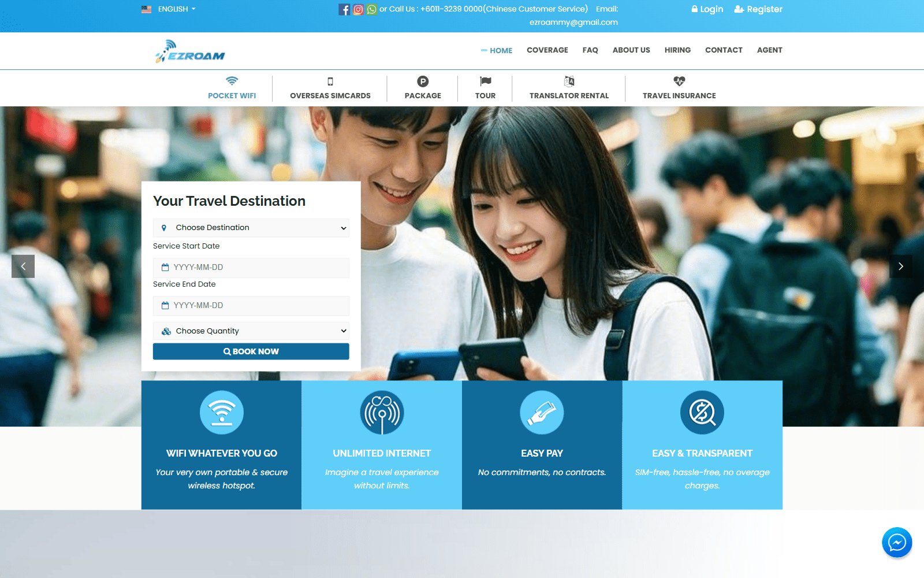Expand the Choose Destination dropdown
The image size is (924, 578).
click(x=251, y=228)
